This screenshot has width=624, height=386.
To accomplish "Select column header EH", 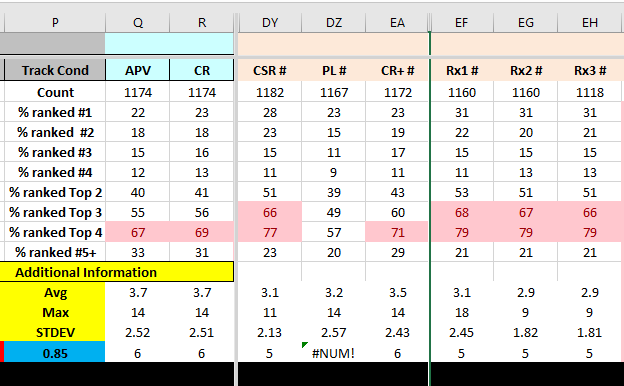I will (x=590, y=23).
